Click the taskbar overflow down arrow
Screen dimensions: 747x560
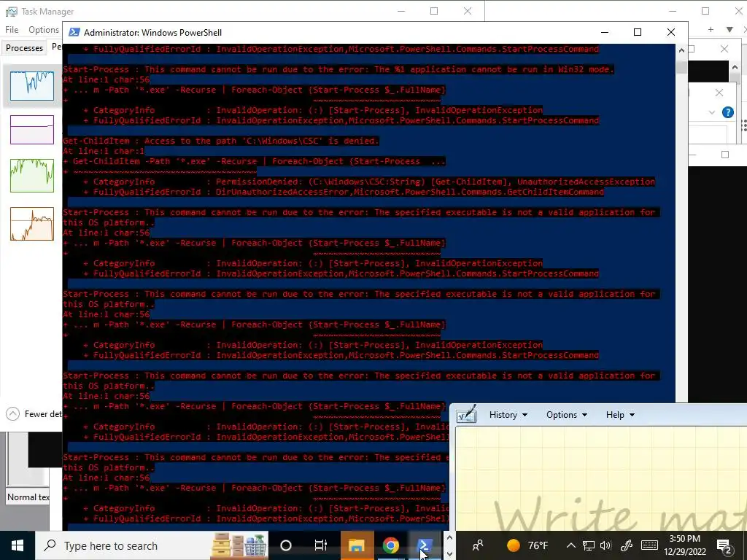tap(449, 554)
